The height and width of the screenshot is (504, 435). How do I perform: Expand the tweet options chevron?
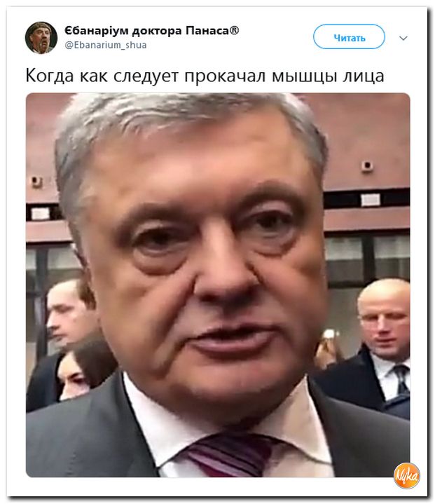[403, 38]
